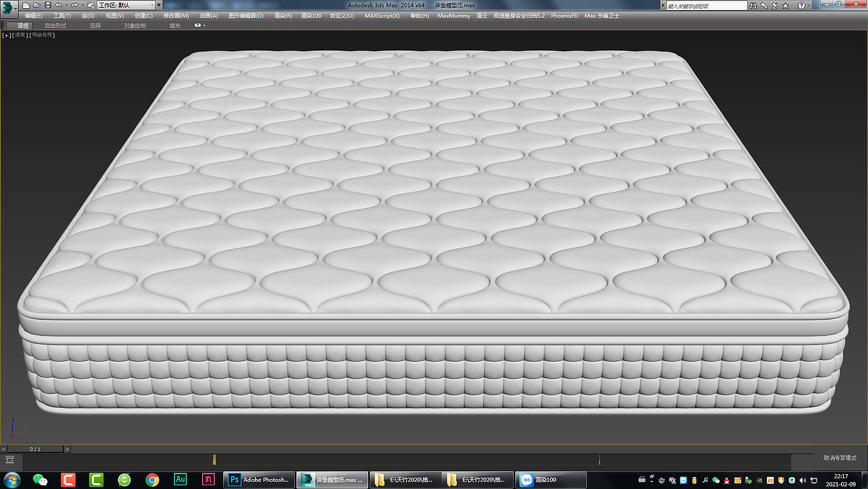Image resolution: width=868 pixels, height=489 pixels.
Task: Open the Help question mark icon
Action: pos(801,6)
